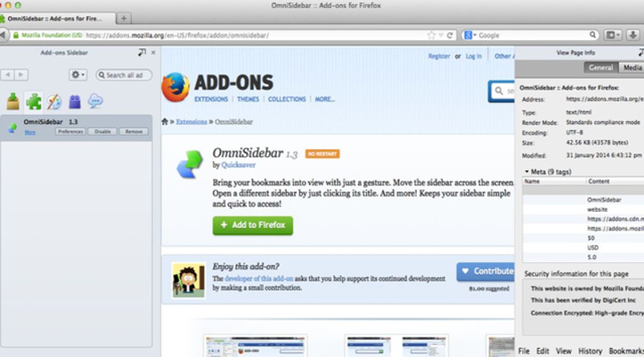
Task: Click the Search all add-ons field
Action: tap(124, 75)
